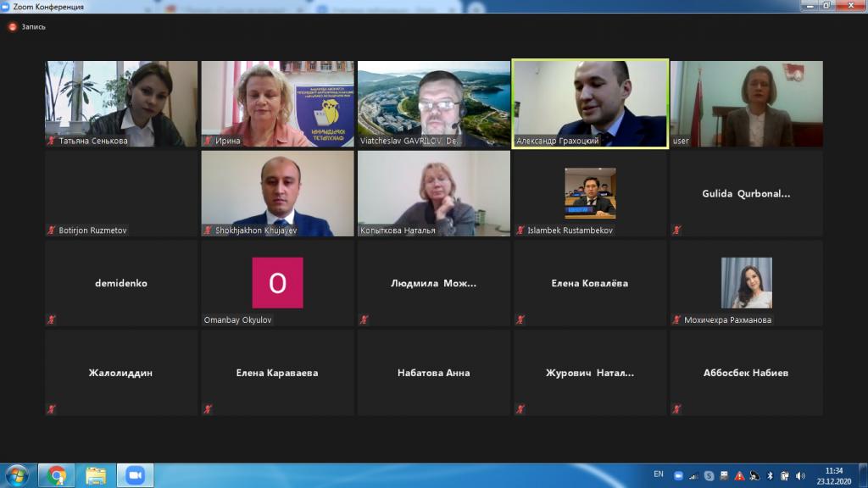Click the Skype icon in system tray
The width and height of the screenshot is (868, 488).
pos(709,475)
